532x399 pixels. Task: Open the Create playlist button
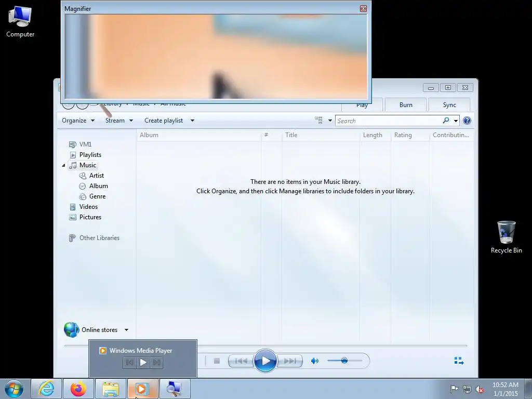tap(164, 121)
